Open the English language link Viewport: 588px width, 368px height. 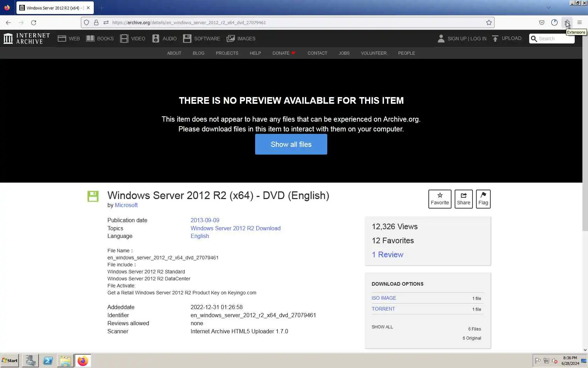coord(199,236)
